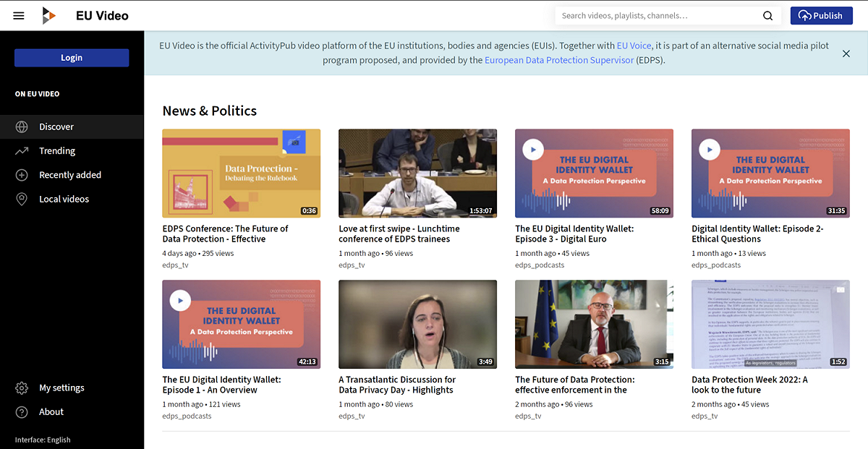Open My settings in sidebar

72,388
